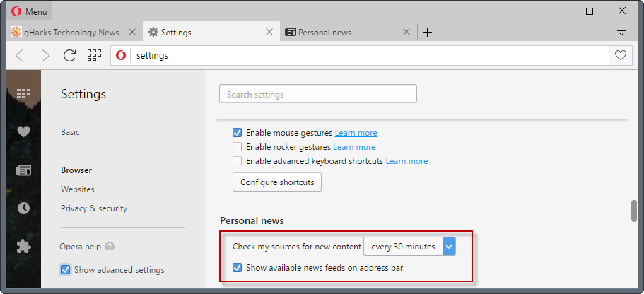Open Personal news icon in sidebar
The image size is (644, 294).
(x=23, y=170)
